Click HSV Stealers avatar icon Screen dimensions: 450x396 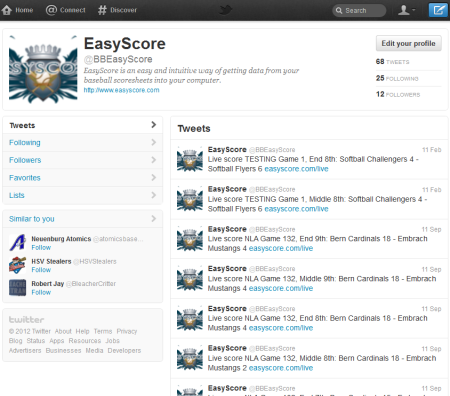(x=17, y=265)
